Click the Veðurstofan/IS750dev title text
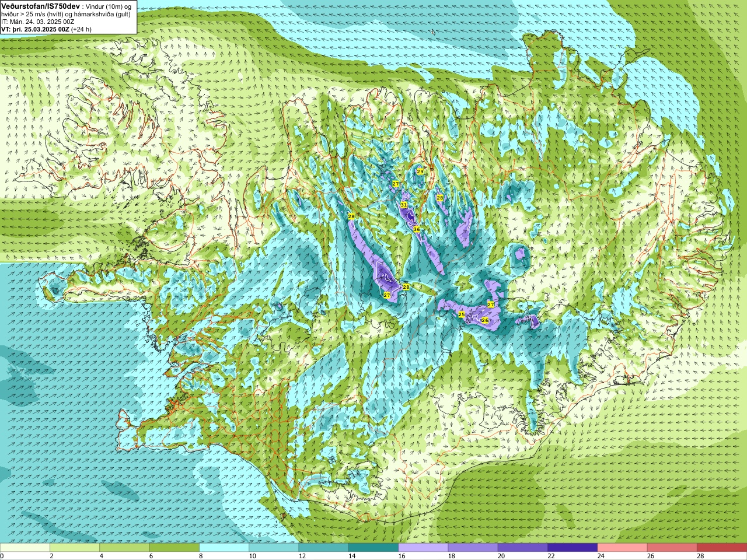 (x=41, y=5)
